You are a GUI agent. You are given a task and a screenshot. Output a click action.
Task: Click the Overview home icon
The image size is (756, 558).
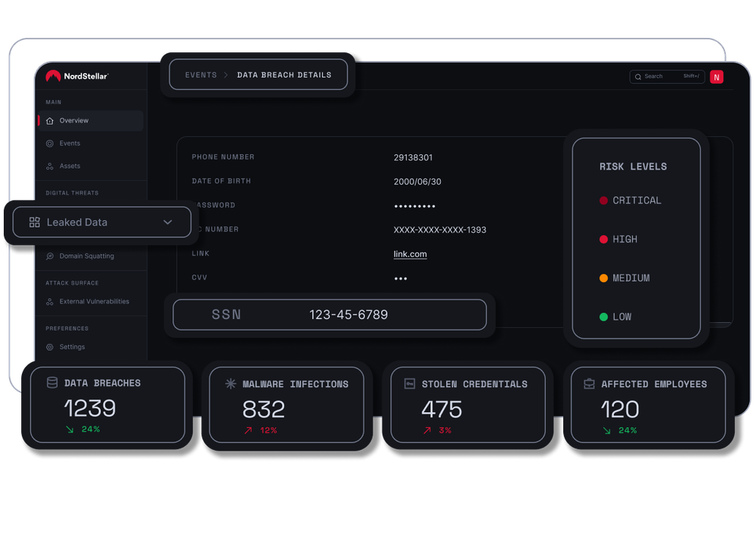(x=50, y=121)
